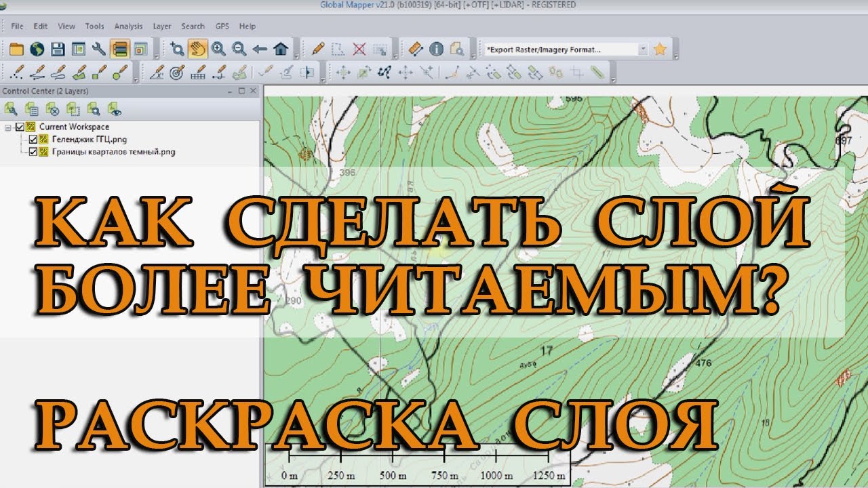Close the Control Center panel
The image size is (868, 488).
click(x=253, y=91)
